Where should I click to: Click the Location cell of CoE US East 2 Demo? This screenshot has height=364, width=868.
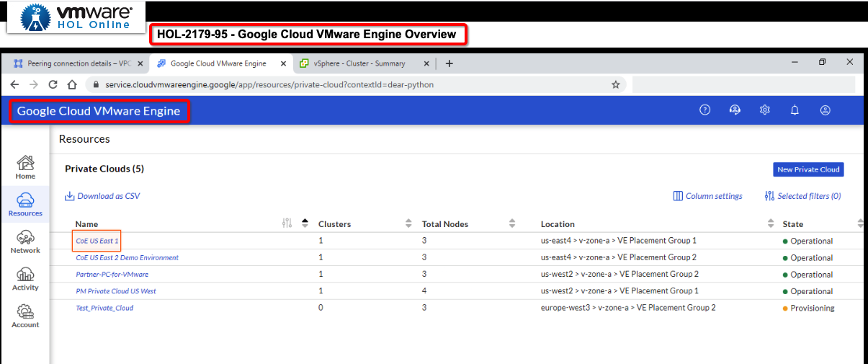click(x=619, y=257)
